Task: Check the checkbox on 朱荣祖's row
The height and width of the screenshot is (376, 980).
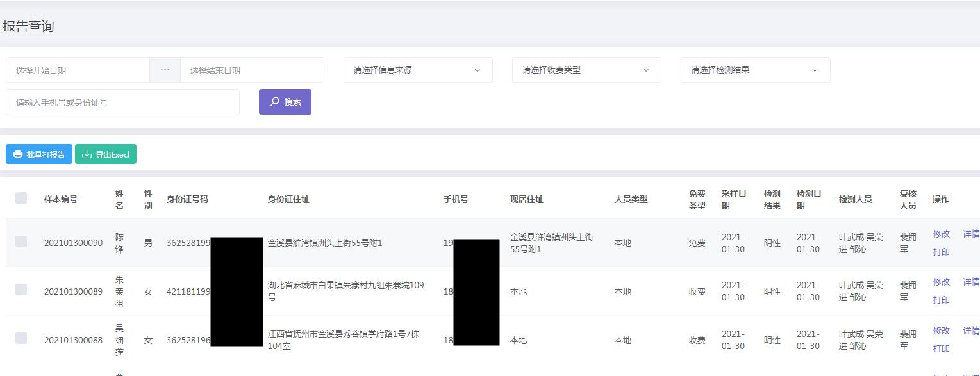Action: (21, 291)
